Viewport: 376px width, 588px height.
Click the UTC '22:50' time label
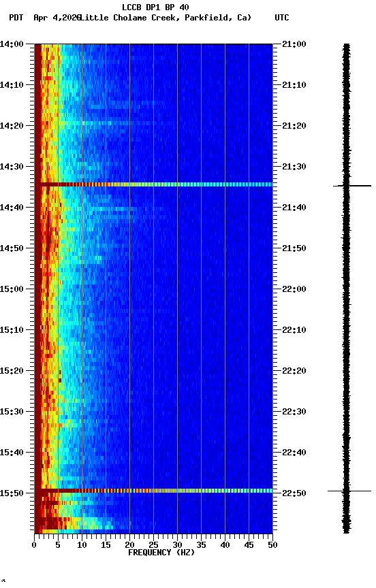click(x=294, y=493)
